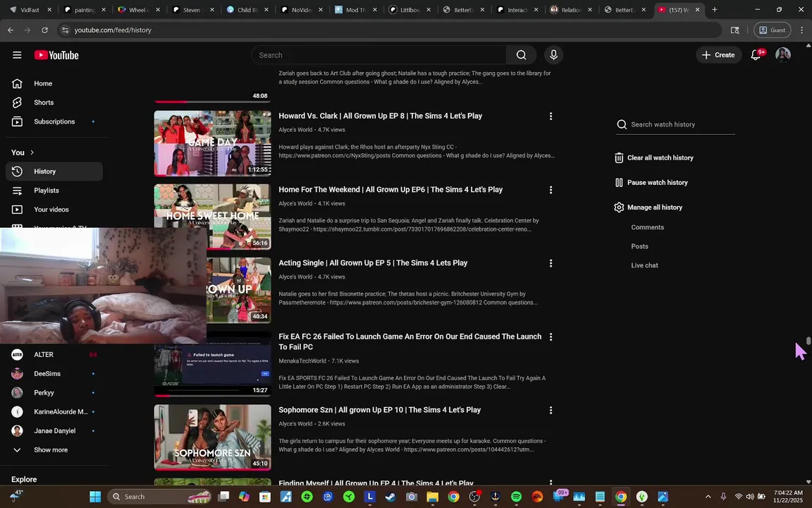This screenshot has width=812, height=508.
Task: Click the site information icon in address bar
Action: [x=66, y=30]
